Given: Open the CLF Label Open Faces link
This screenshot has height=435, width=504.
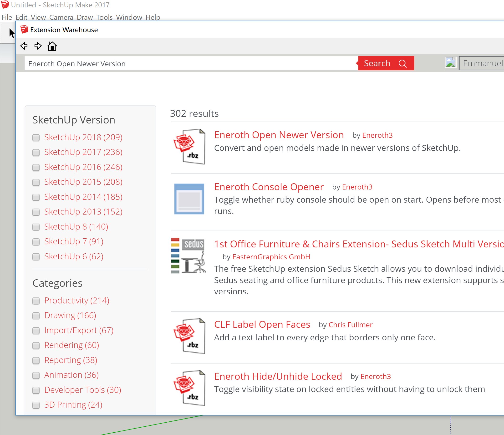Looking at the screenshot, I should [262, 324].
